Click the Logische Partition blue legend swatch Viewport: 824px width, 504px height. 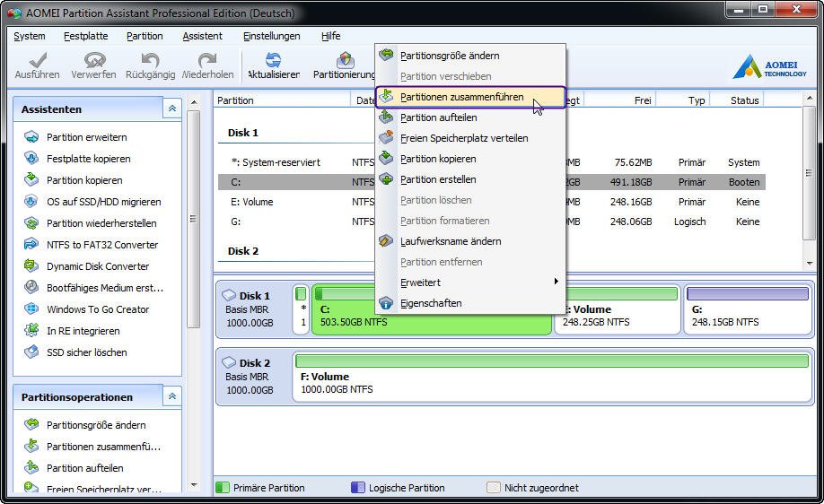point(358,487)
